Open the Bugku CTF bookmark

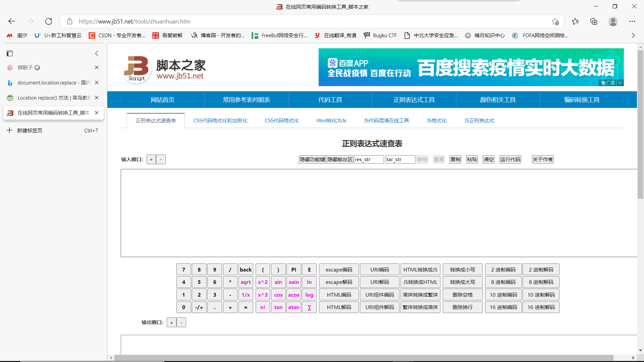tap(380, 35)
